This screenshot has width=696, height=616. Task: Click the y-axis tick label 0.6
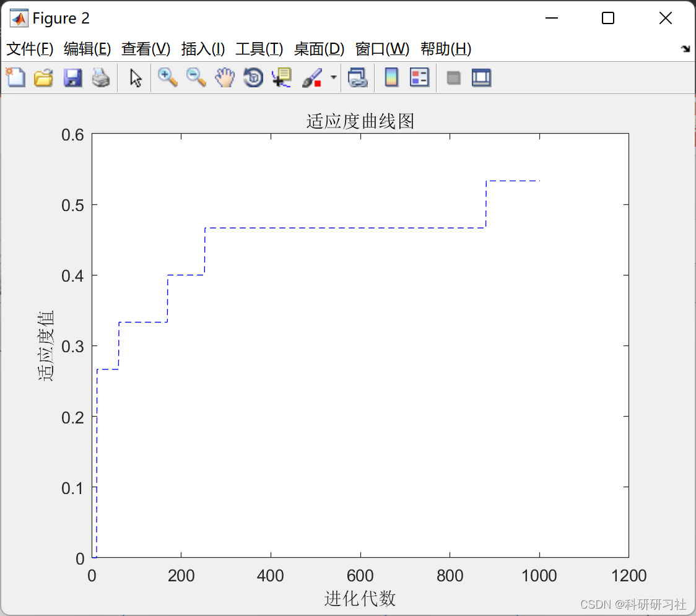click(x=73, y=135)
